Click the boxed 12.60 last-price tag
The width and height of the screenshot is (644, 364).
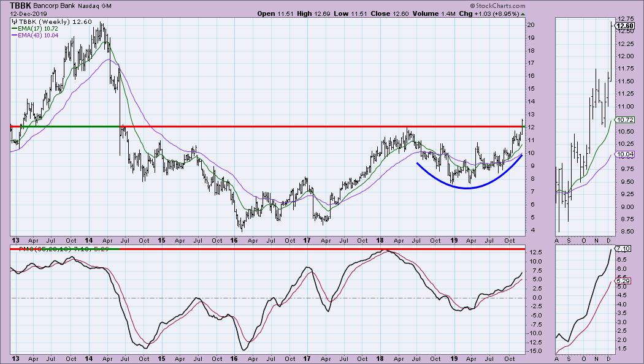(x=624, y=26)
